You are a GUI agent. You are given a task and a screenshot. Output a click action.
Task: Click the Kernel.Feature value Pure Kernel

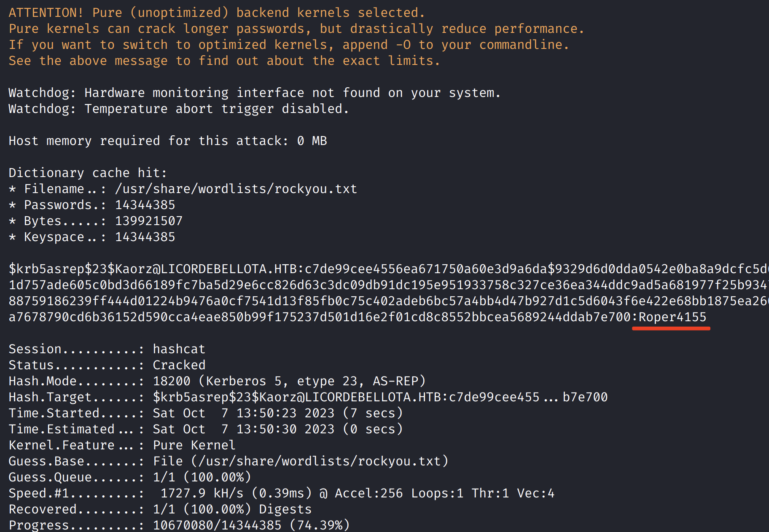point(194,445)
